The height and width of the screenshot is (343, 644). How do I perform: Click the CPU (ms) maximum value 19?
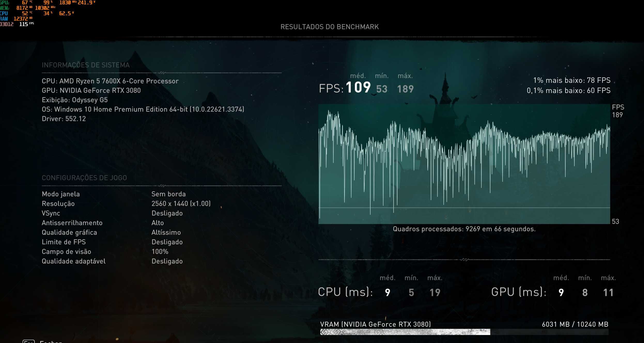[435, 293]
